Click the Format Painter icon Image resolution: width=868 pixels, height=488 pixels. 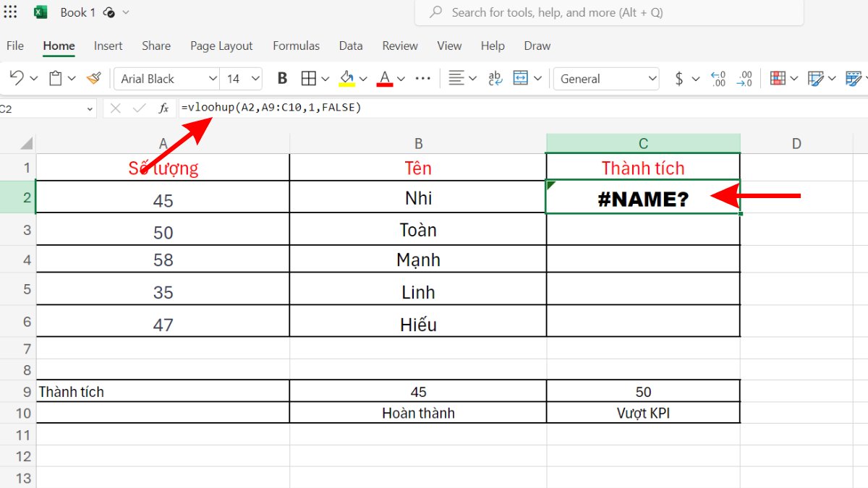coord(93,78)
